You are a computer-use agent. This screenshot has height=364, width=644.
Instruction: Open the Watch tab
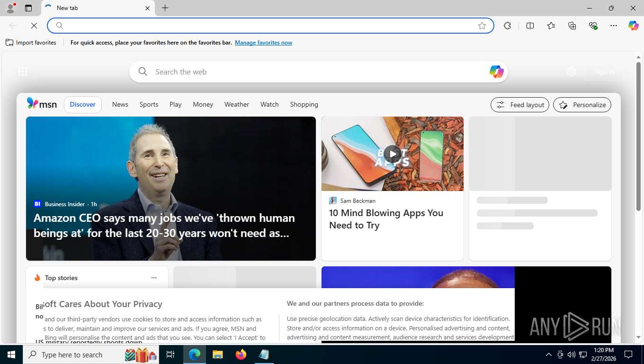[269, 104]
